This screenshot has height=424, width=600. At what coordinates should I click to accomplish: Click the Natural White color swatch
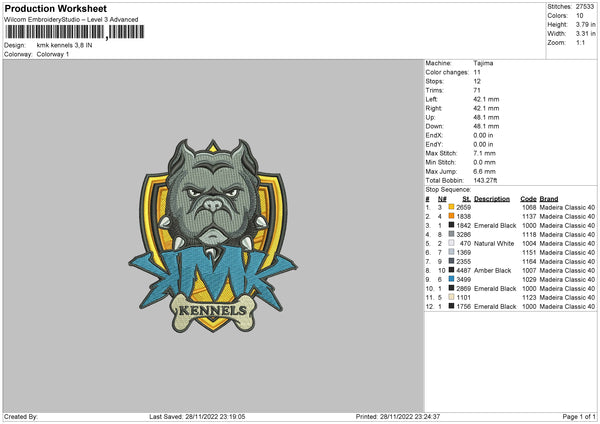(x=451, y=243)
